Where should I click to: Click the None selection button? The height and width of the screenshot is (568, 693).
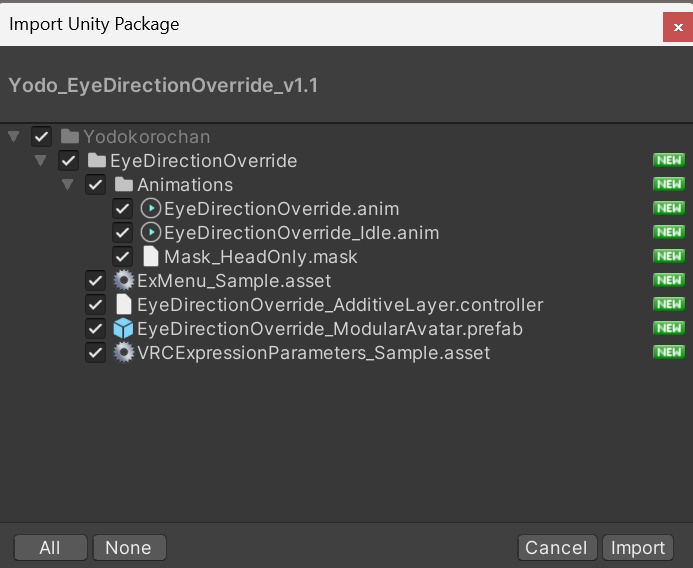[x=128, y=548]
